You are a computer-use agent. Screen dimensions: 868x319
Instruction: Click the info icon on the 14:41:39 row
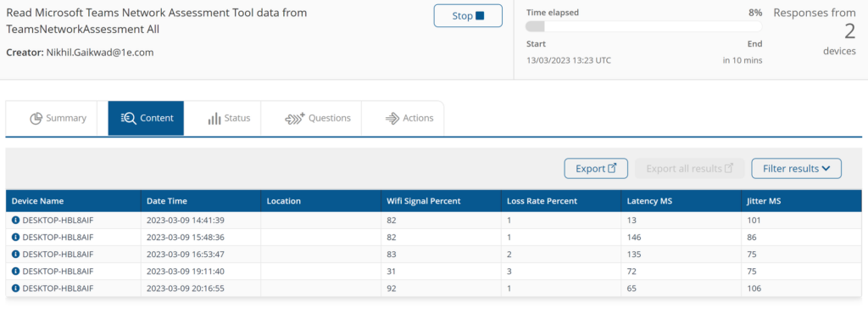click(15, 221)
